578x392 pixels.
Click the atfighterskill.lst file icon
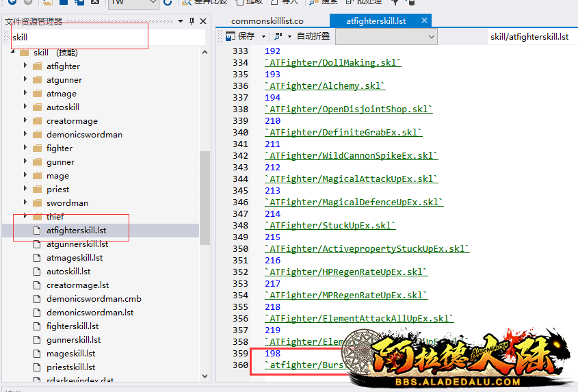coord(38,231)
